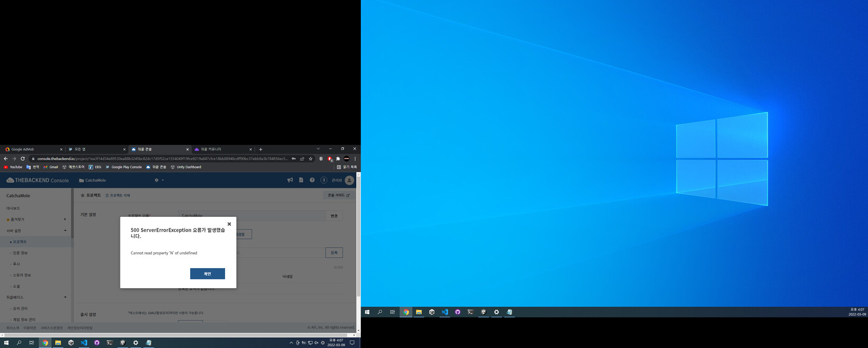This screenshot has height=348, width=868.
Task: Click the 변경 button beside the project name
Action: pyautogui.click(x=334, y=216)
